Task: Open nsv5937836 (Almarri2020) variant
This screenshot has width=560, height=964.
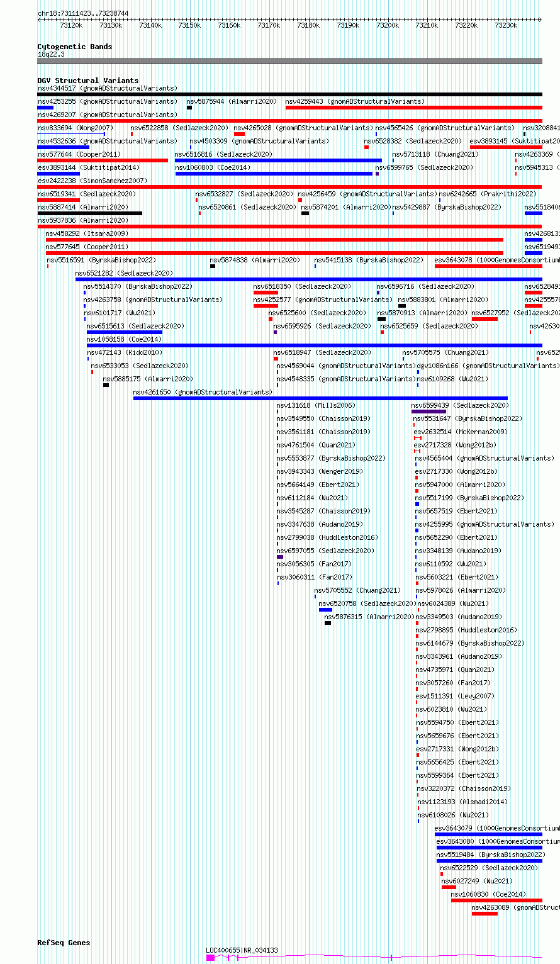Action: 83,220
